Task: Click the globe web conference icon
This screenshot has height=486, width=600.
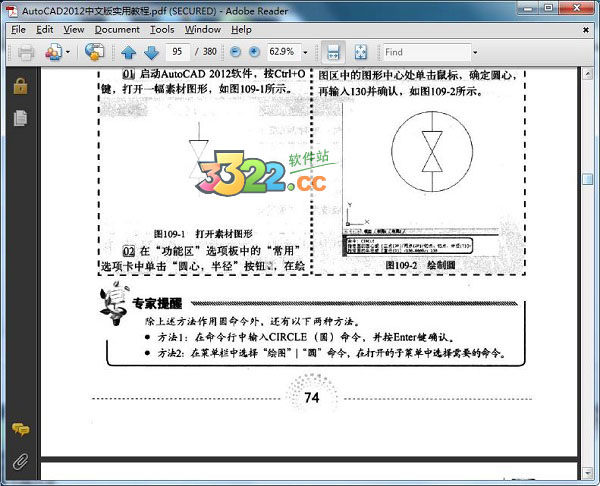Action: tap(94, 52)
